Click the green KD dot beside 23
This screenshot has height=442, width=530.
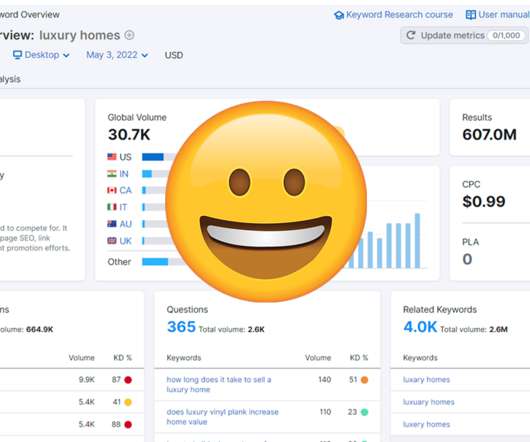(364, 412)
